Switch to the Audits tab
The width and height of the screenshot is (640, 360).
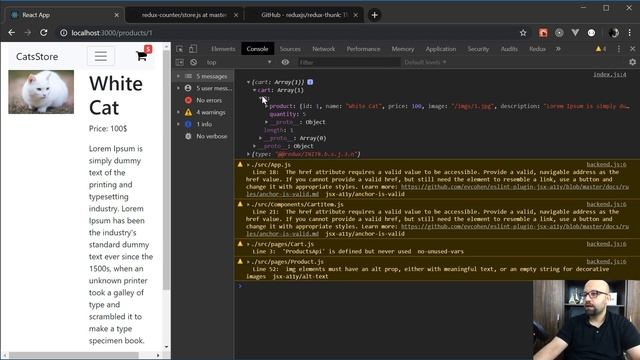pos(509,49)
